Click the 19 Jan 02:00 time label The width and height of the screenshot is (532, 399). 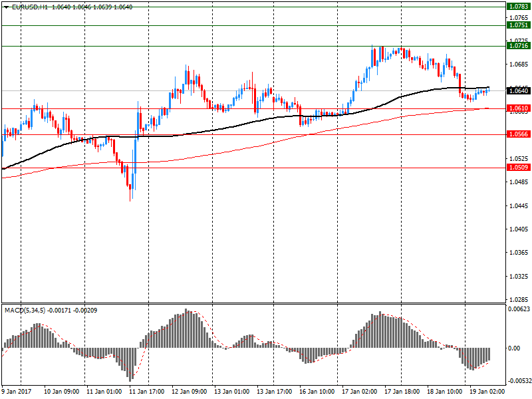coord(487,392)
